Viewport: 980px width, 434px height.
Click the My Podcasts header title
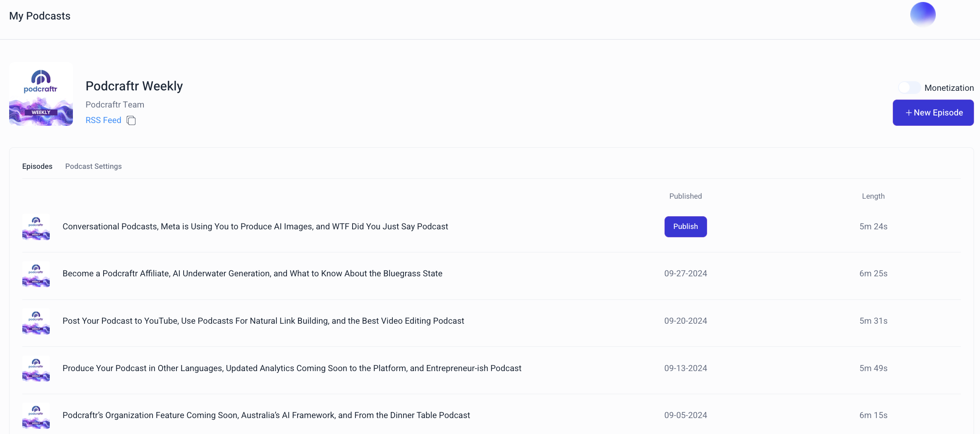(x=40, y=16)
